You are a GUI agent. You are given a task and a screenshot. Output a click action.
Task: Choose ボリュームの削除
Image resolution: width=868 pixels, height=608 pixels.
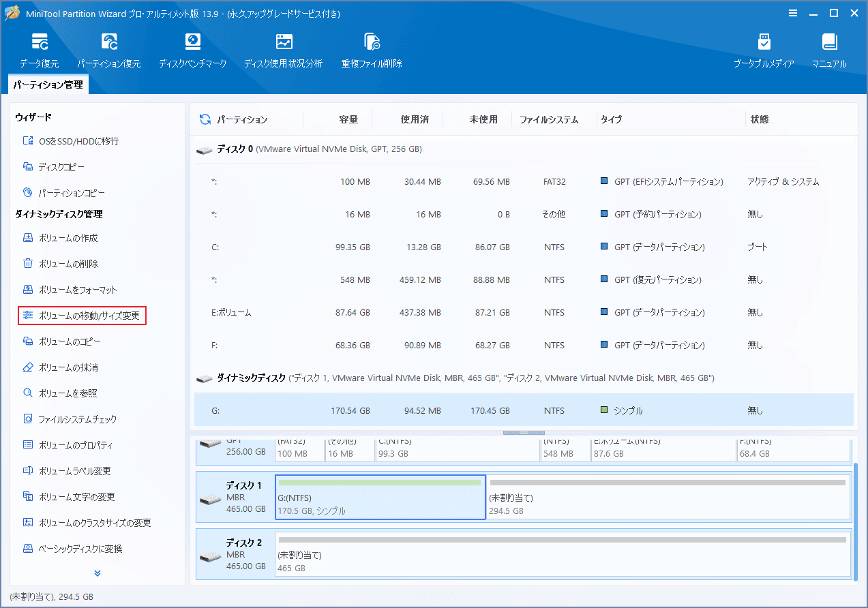(60, 264)
